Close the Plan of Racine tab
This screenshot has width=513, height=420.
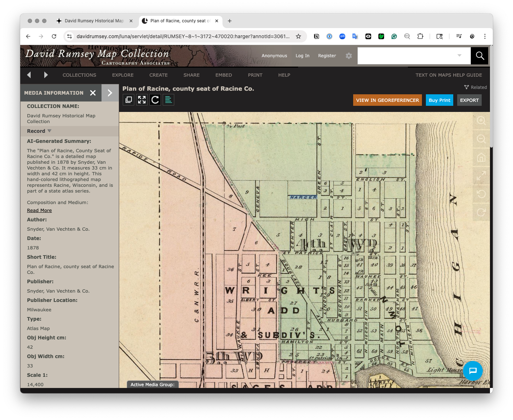[x=217, y=21]
